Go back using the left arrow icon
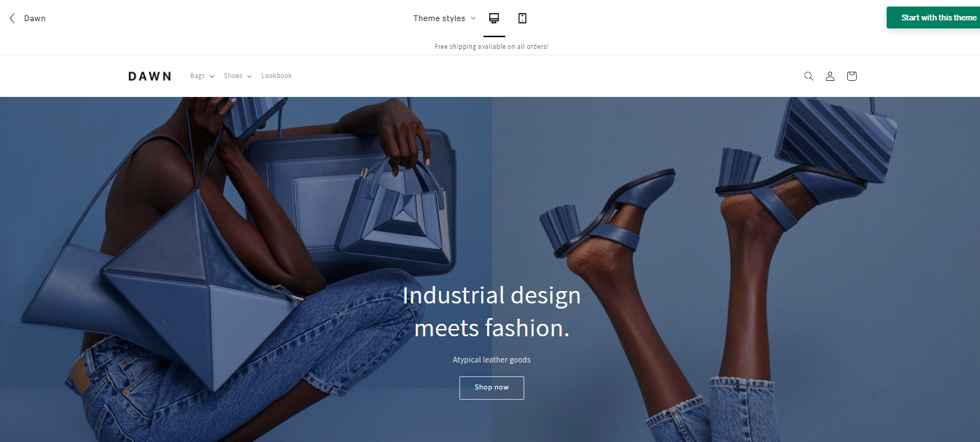This screenshot has width=980, height=442. click(x=12, y=18)
